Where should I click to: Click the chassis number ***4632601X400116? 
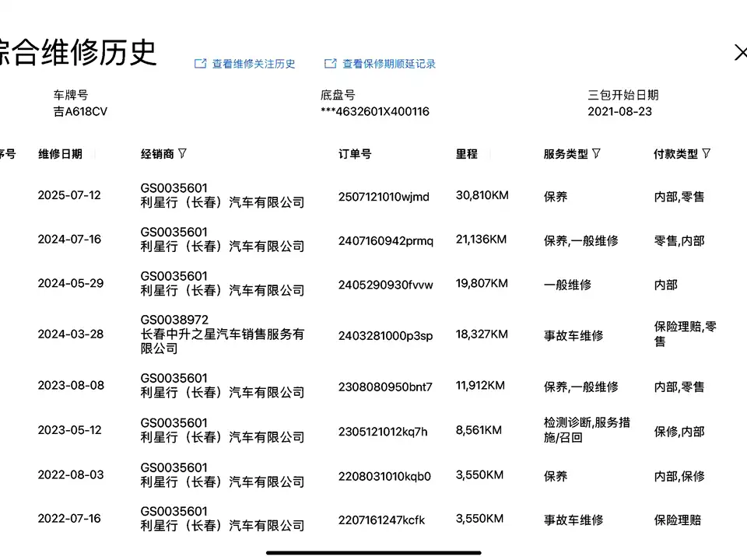(x=375, y=111)
